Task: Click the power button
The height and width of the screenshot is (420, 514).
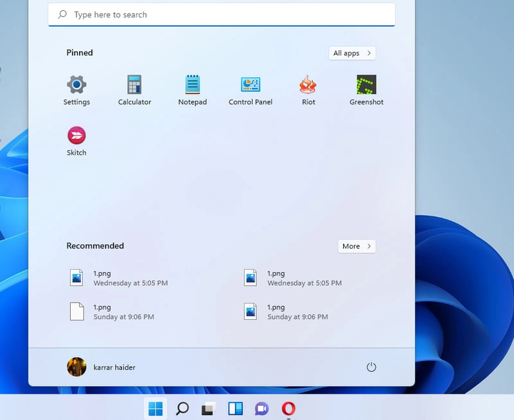Action: click(372, 367)
